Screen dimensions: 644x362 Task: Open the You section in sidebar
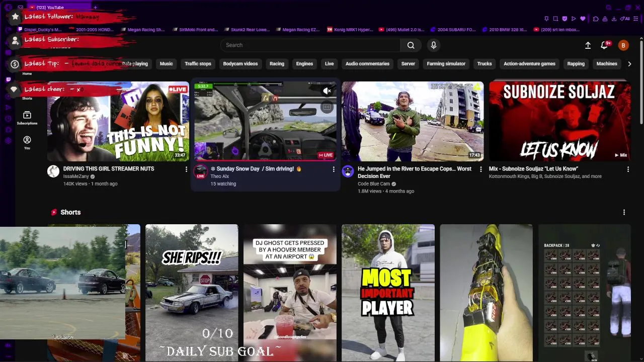click(27, 143)
